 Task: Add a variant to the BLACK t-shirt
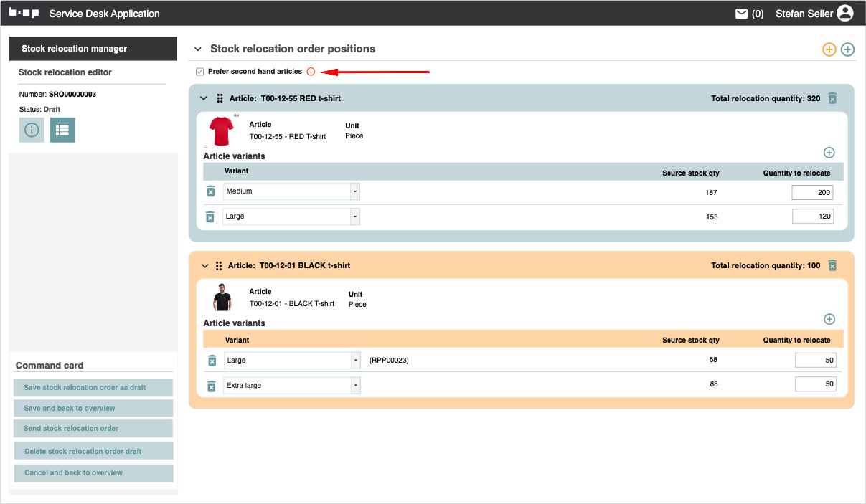point(829,319)
